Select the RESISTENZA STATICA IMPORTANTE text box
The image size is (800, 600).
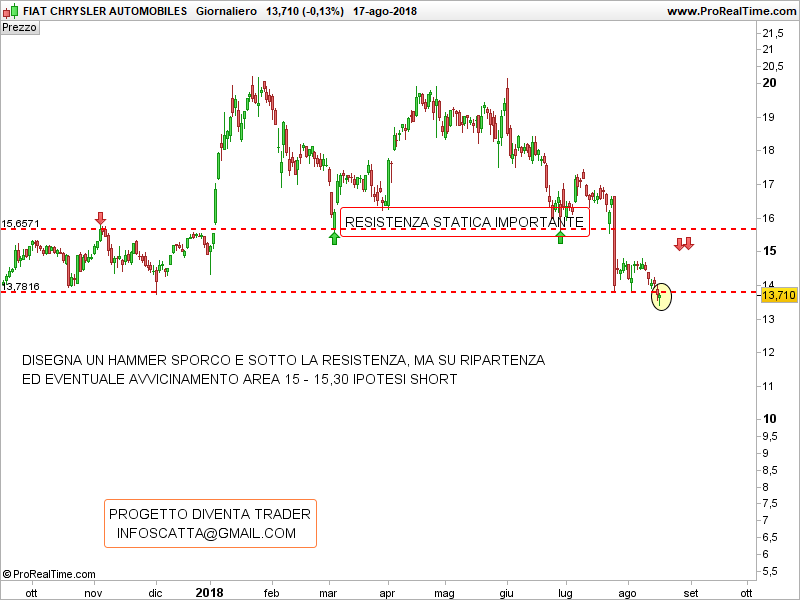point(464,222)
